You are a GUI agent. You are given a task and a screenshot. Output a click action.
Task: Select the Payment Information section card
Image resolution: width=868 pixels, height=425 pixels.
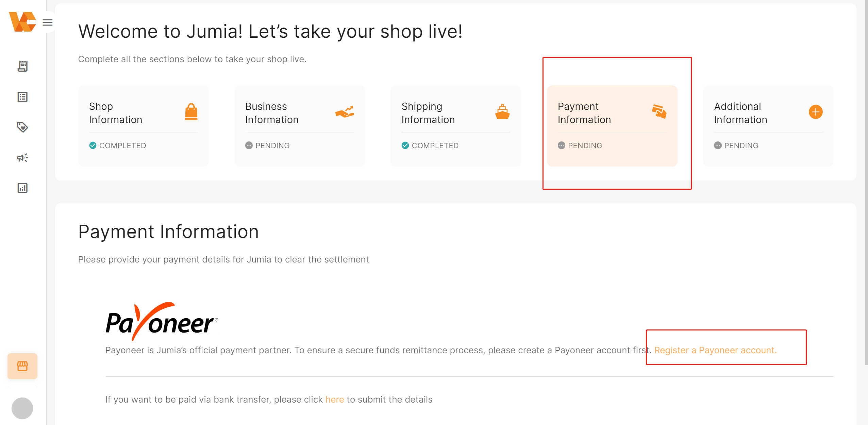(x=612, y=126)
